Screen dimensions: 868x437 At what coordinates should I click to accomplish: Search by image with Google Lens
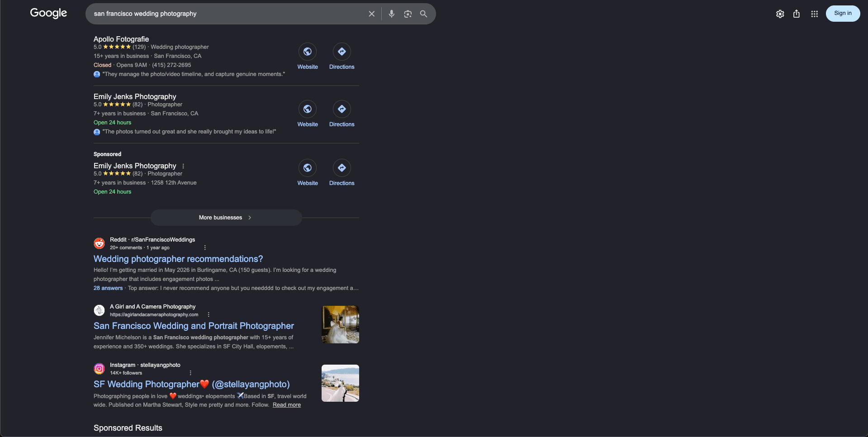(x=408, y=14)
